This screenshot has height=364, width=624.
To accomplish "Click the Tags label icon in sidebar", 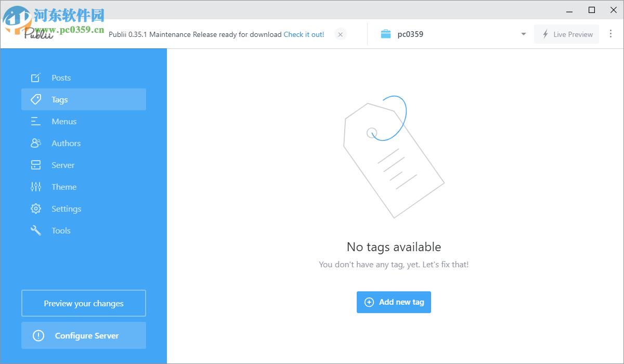I will coord(36,99).
